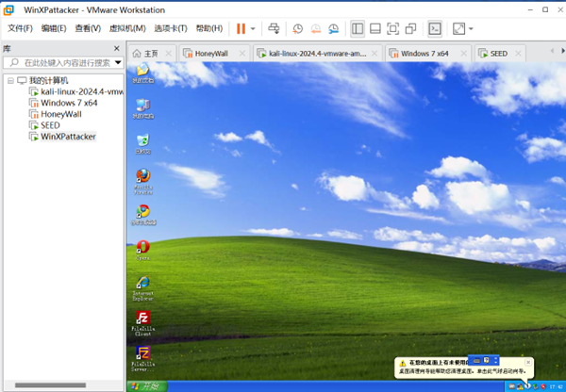The width and height of the screenshot is (566, 392).
Task: Click the library panel horizontal scrollbar
Action: [50, 385]
